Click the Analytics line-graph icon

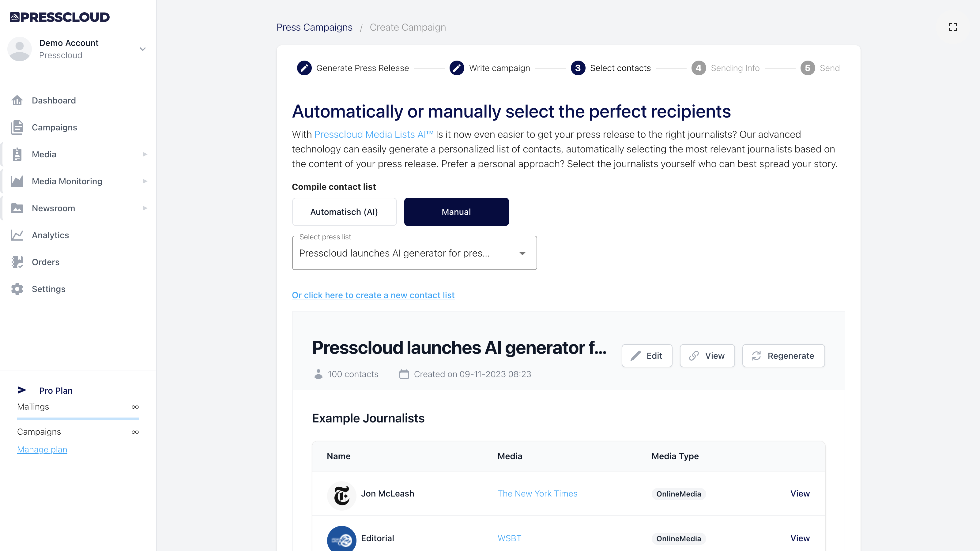tap(17, 235)
